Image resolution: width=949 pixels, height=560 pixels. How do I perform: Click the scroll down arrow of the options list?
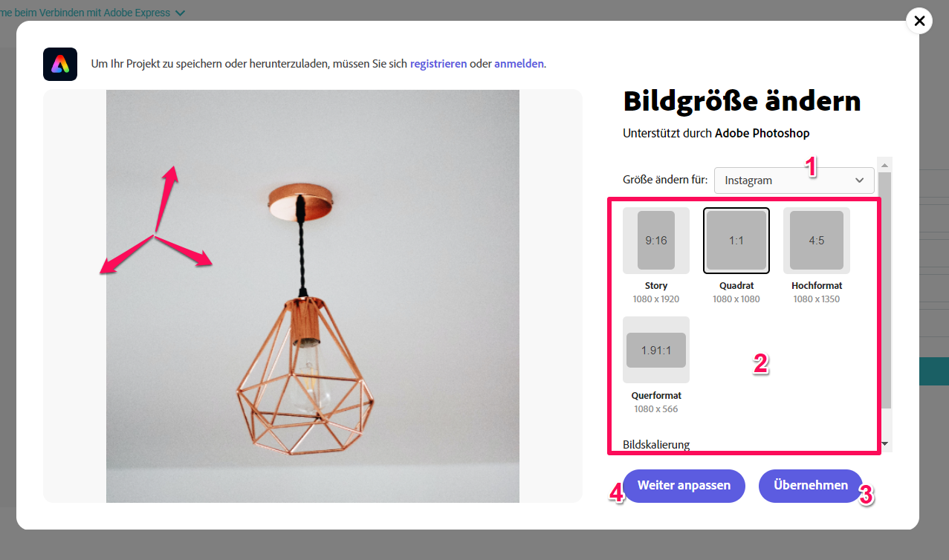click(884, 444)
